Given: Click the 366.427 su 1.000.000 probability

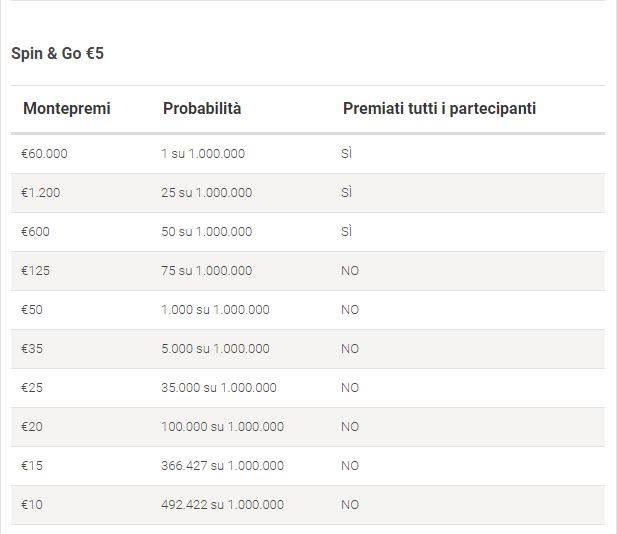Looking at the screenshot, I should [x=222, y=466].
